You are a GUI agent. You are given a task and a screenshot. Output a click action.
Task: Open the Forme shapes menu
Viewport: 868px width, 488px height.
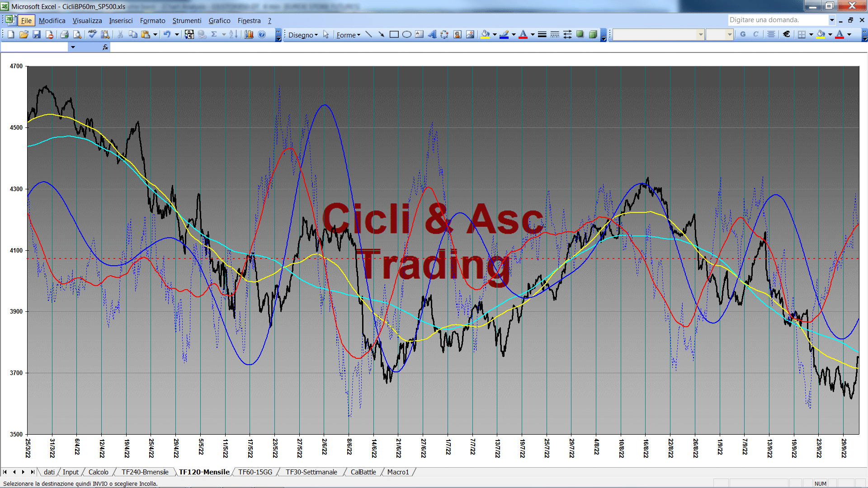coord(348,35)
